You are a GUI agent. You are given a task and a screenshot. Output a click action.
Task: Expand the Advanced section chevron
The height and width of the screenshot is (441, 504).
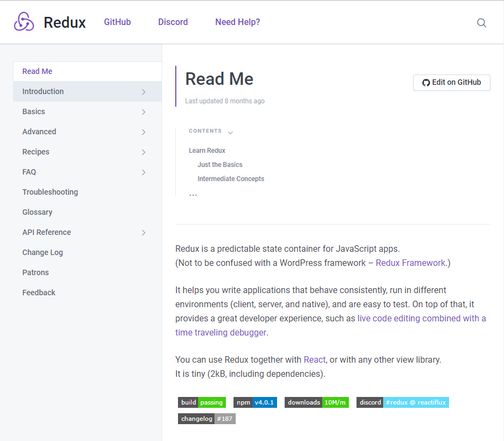(x=143, y=132)
